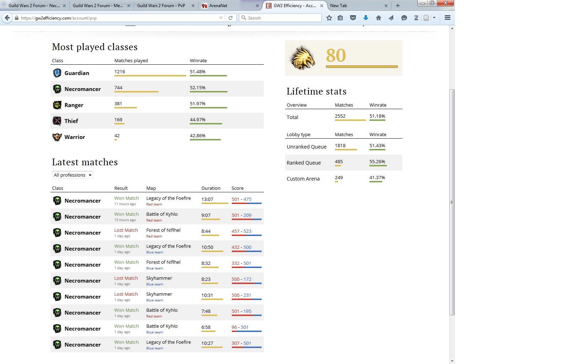Open the All professions dropdown
588x364 pixels.
point(73,175)
